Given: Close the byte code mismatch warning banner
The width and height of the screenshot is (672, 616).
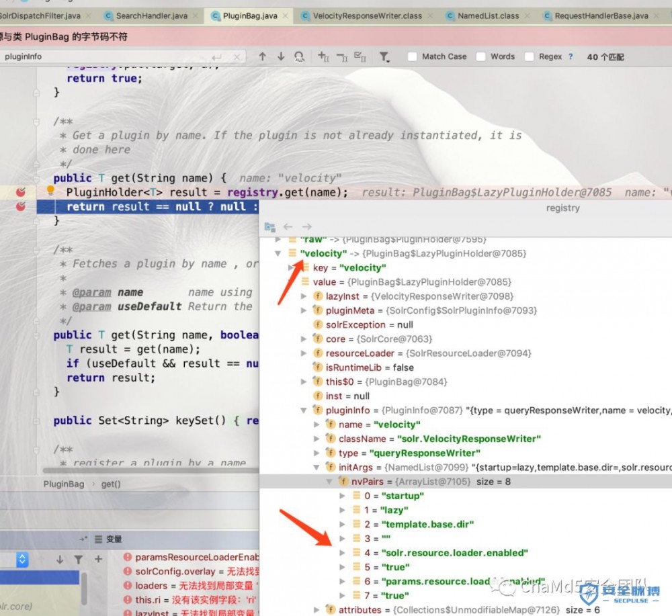Looking at the screenshot, I should pos(662,37).
